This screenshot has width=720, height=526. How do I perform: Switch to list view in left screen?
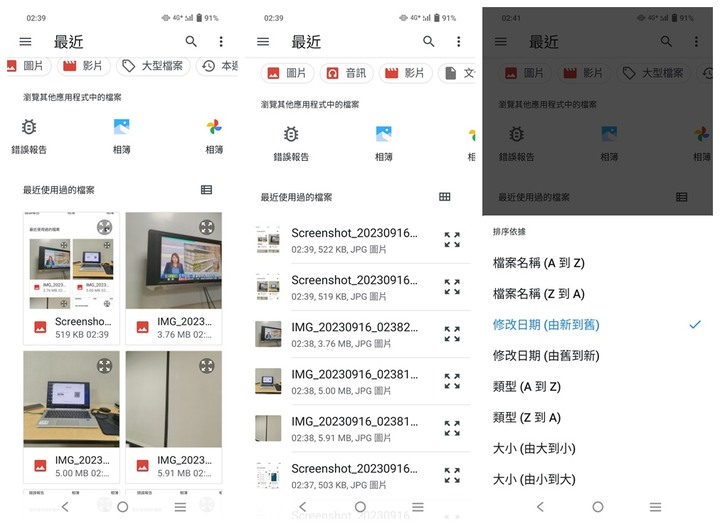tap(206, 190)
